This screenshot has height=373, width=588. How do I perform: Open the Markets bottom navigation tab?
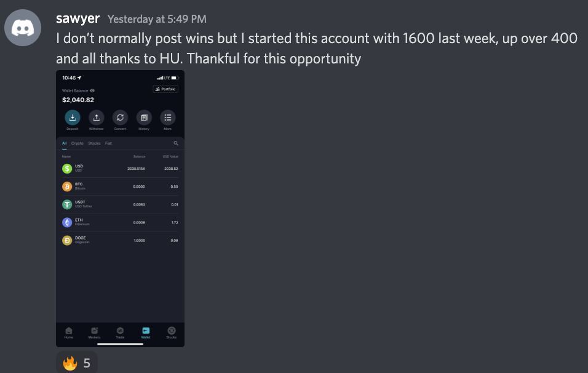click(94, 332)
